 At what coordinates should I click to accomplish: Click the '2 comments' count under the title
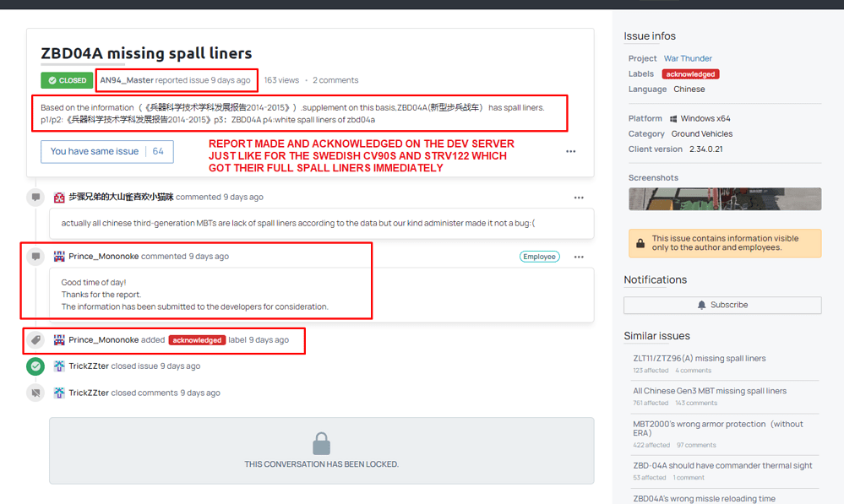335,80
